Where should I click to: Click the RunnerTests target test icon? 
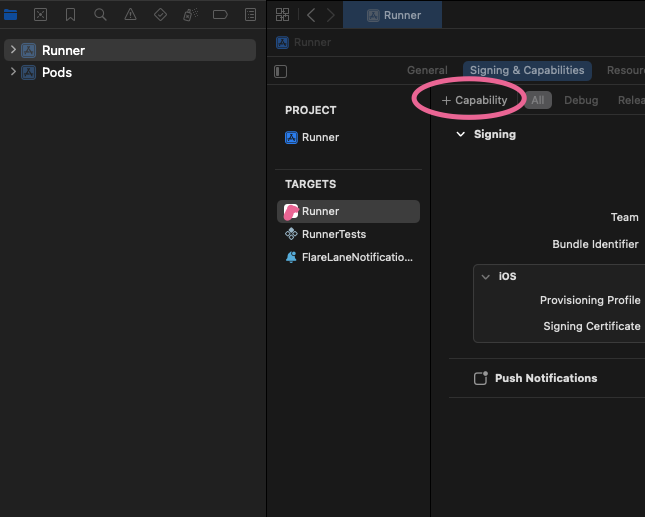pos(291,234)
